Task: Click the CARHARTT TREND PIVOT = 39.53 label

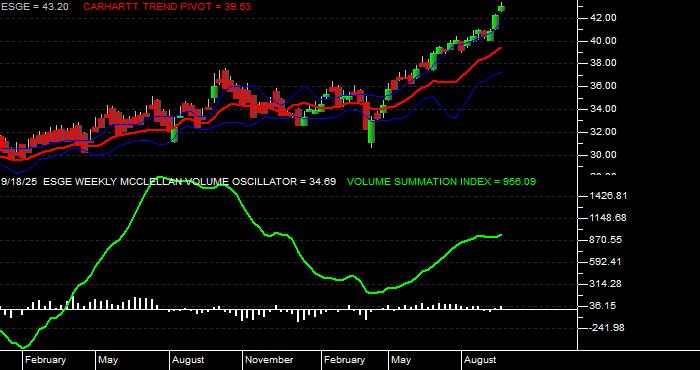Action: (x=167, y=7)
